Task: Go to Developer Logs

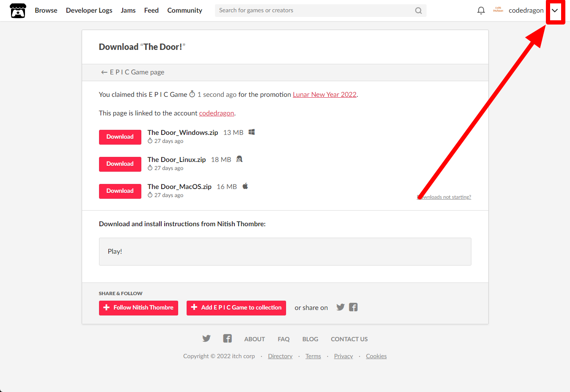Action: (x=89, y=10)
